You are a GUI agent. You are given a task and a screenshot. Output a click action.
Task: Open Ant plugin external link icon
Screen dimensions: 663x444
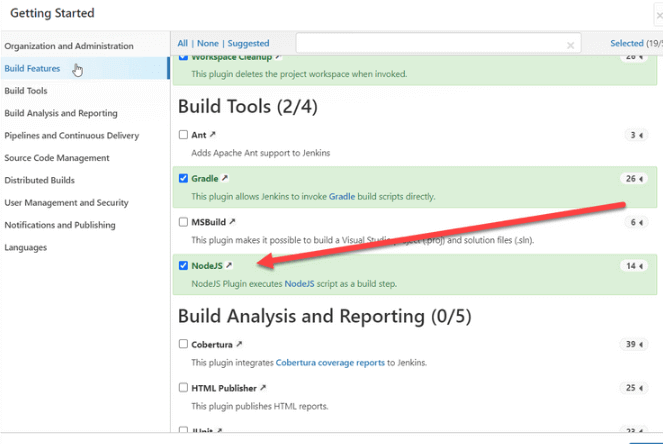(213, 134)
